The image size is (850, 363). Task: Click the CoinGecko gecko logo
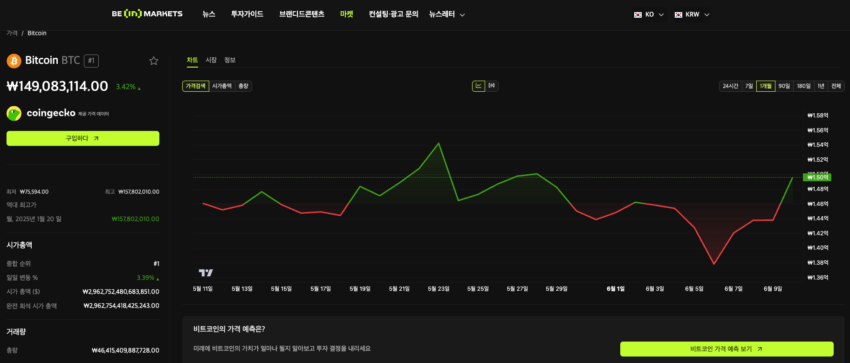coord(14,114)
